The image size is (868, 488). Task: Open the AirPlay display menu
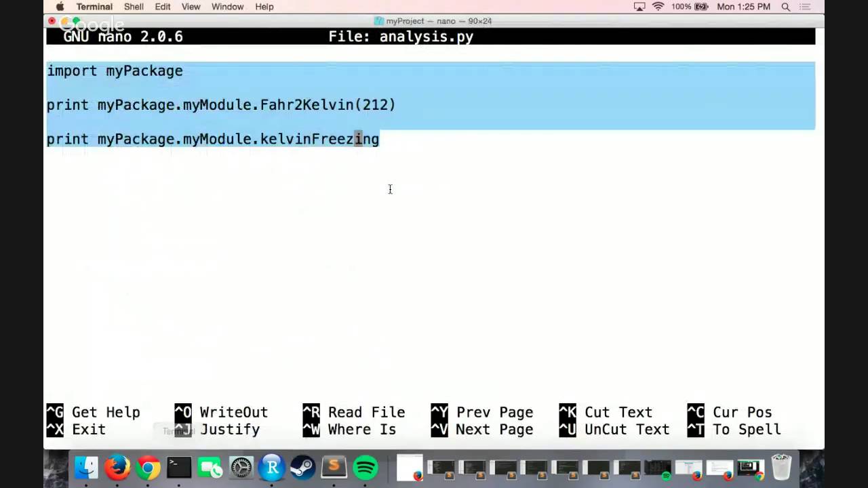(x=639, y=7)
